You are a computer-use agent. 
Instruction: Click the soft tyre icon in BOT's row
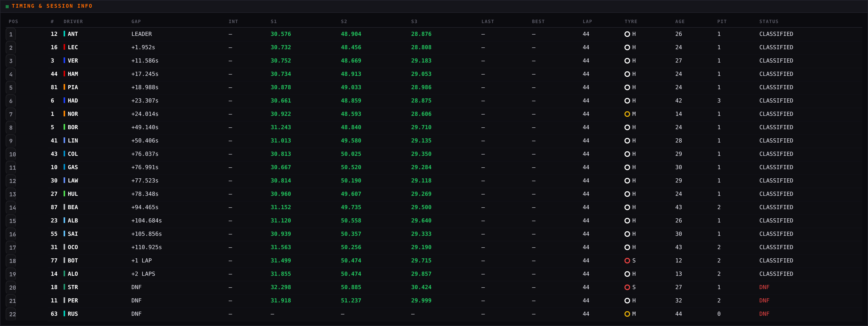pyautogui.click(x=627, y=261)
